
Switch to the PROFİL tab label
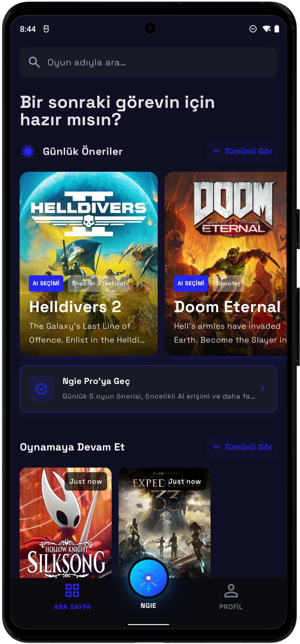(x=231, y=607)
